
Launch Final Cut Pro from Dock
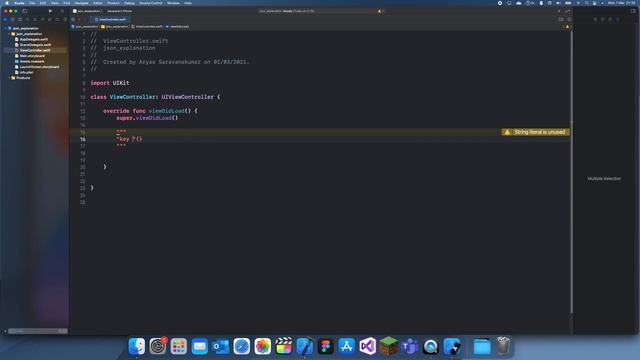click(284, 346)
